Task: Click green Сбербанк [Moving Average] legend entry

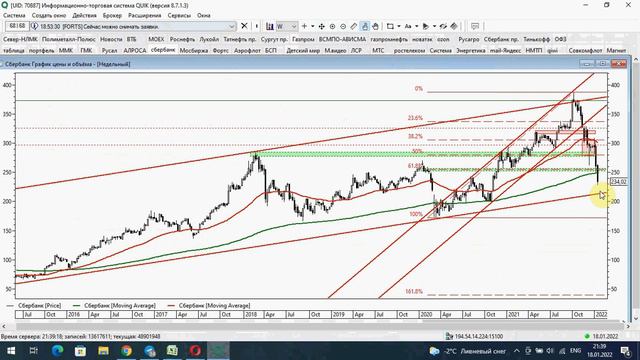Action: point(114,306)
